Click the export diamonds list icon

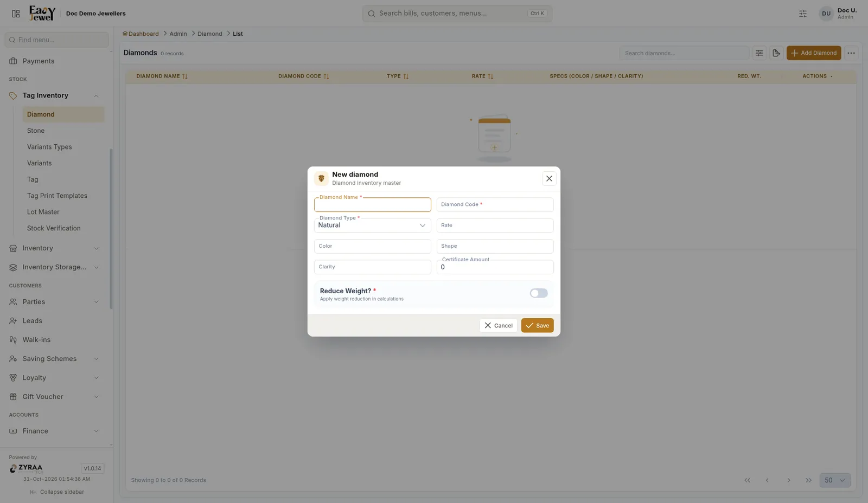(x=776, y=53)
